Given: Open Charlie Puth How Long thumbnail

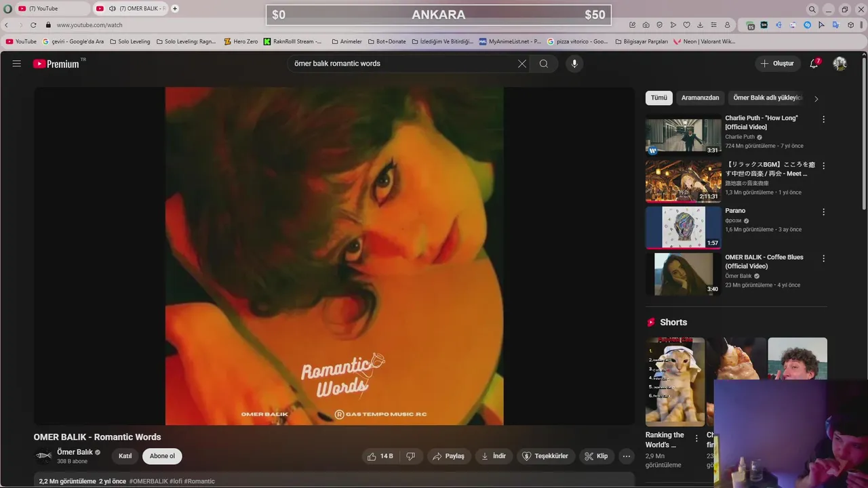Looking at the screenshot, I should pos(683,136).
